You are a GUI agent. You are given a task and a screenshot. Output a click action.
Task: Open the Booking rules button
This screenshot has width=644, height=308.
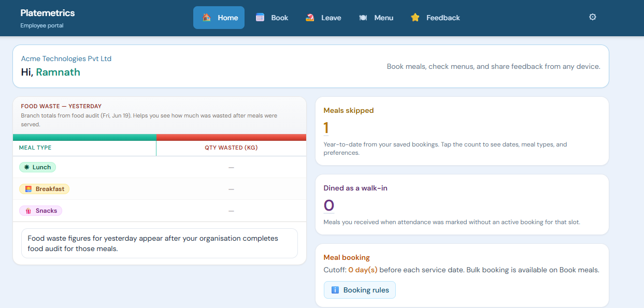point(360,290)
